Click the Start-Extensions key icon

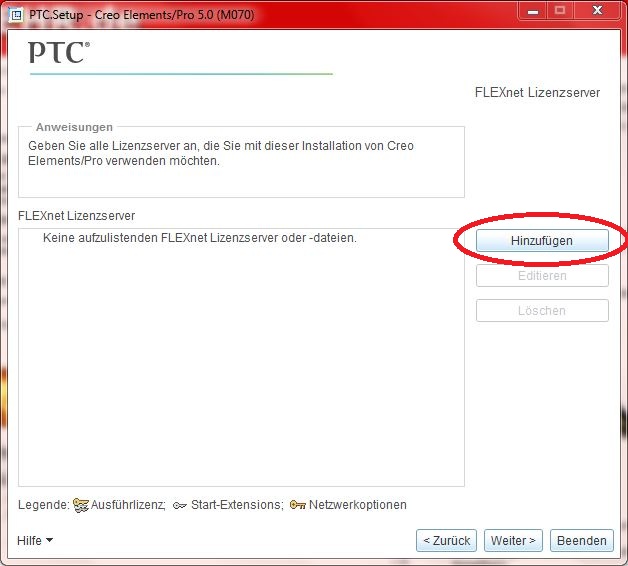point(179,505)
